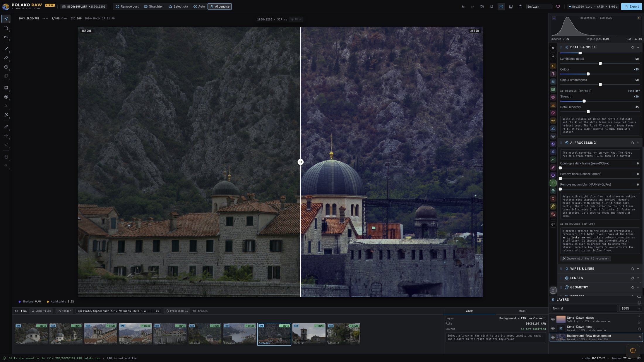Click the Remove haze (DehazeFormer) slider handle
Image resolution: width=644 pixels, height=362 pixels.
pyautogui.click(x=560, y=179)
